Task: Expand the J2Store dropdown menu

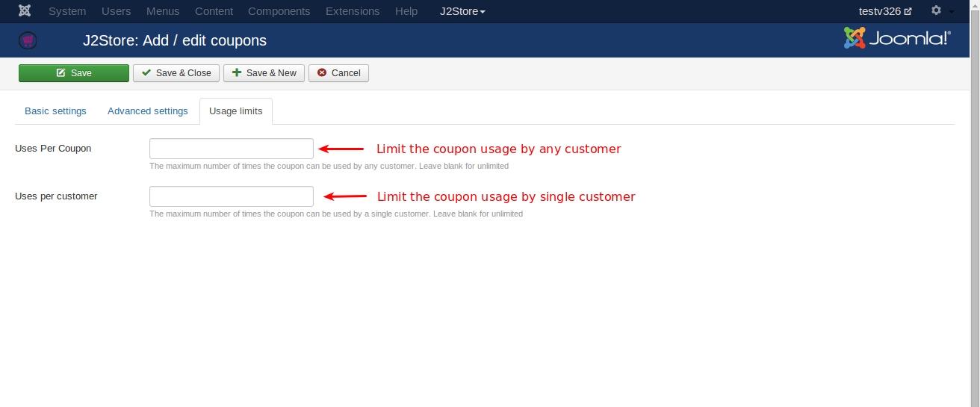Action: click(x=462, y=11)
